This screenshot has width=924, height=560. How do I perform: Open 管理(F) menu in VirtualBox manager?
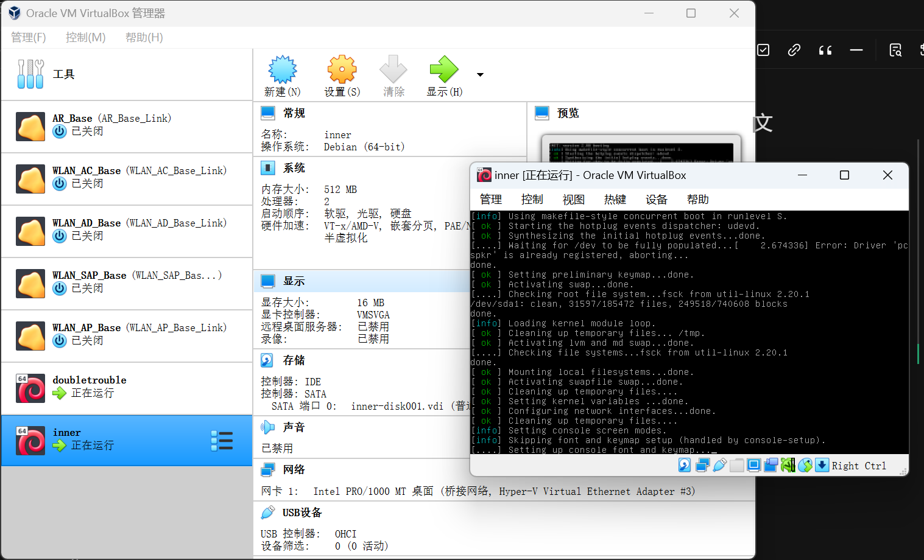[29, 38]
